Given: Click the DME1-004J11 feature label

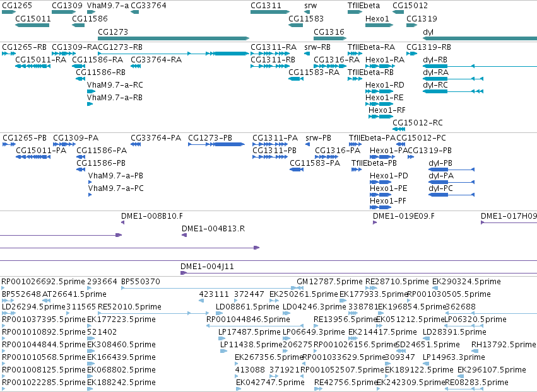Looking at the screenshot, I should pos(207,266).
